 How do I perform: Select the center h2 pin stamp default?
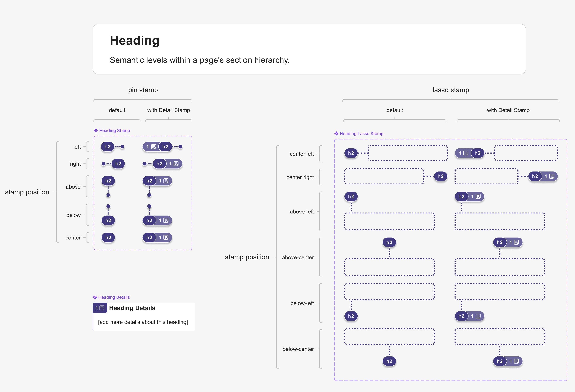pyautogui.click(x=108, y=238)
